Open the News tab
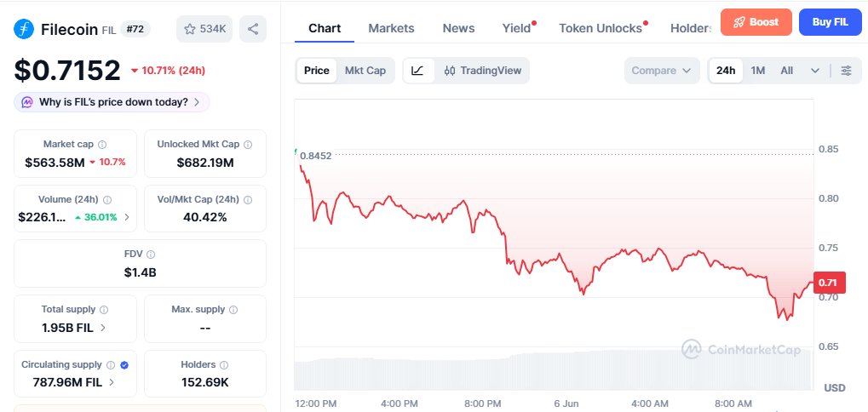 458,28
